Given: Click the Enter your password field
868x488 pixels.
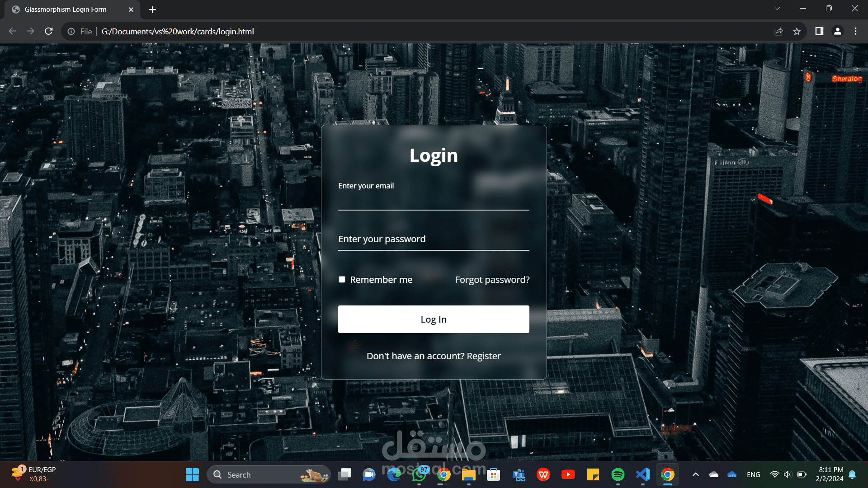Looking at the screenshot, I should pyautogui.click(x=433, y=239).
